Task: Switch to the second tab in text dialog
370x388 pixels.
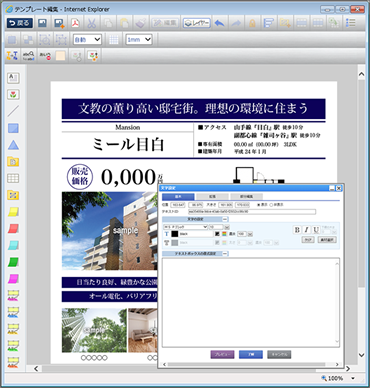Action: tap(212, 197)
